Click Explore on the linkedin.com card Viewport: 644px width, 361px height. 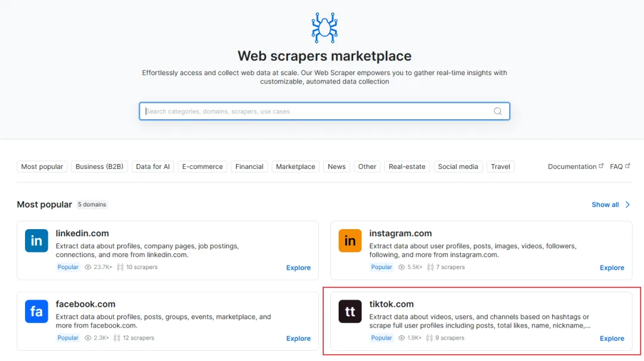(x=298, y=268)
